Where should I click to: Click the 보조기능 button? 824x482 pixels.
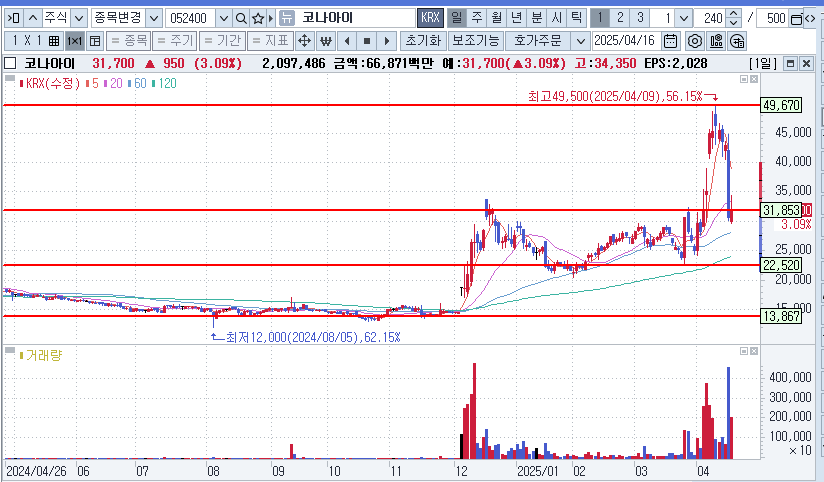(476, 40)
